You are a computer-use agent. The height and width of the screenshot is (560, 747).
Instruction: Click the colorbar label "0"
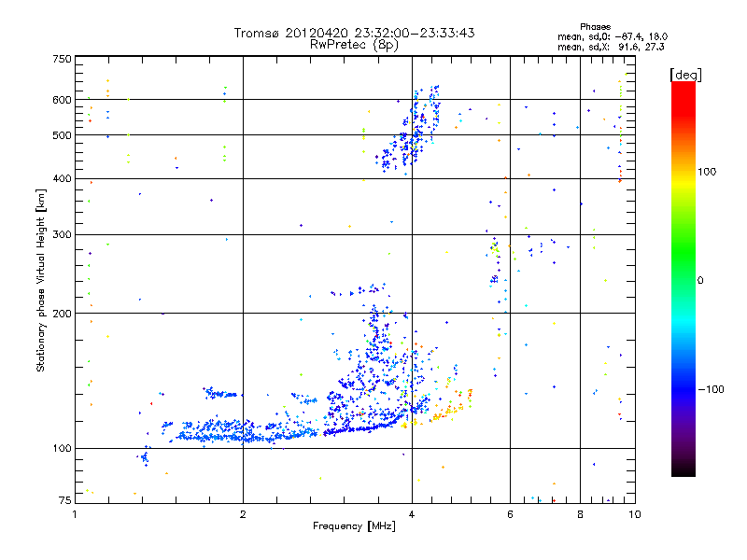[x=700, y=280]
